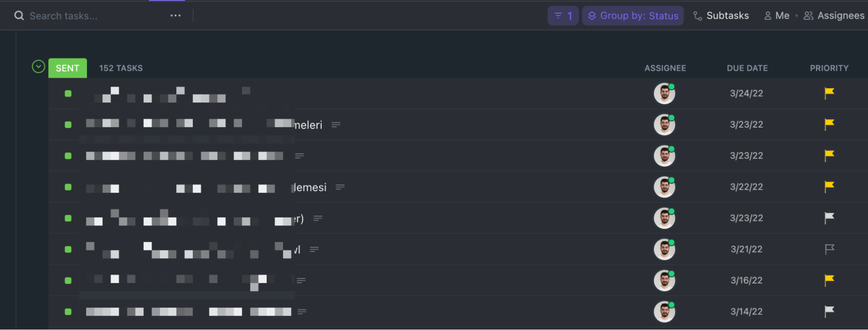This screenshot has width=868, height=330.
Task: Open the active filter button showing 1
Action: pos(563,16)
